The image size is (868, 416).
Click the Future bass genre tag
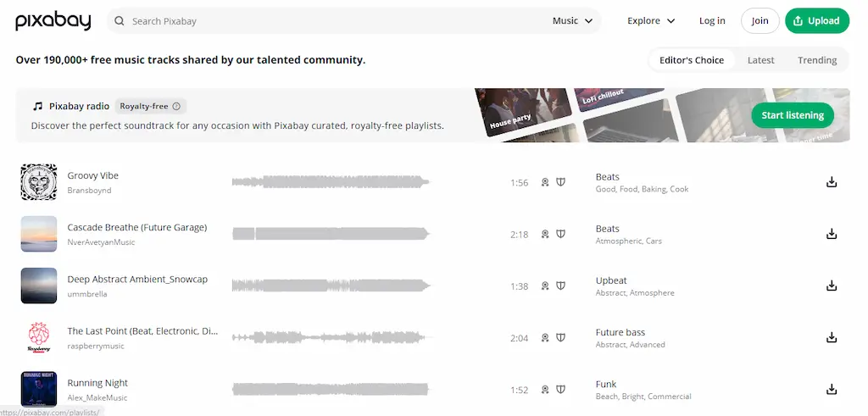click(620, 332)
